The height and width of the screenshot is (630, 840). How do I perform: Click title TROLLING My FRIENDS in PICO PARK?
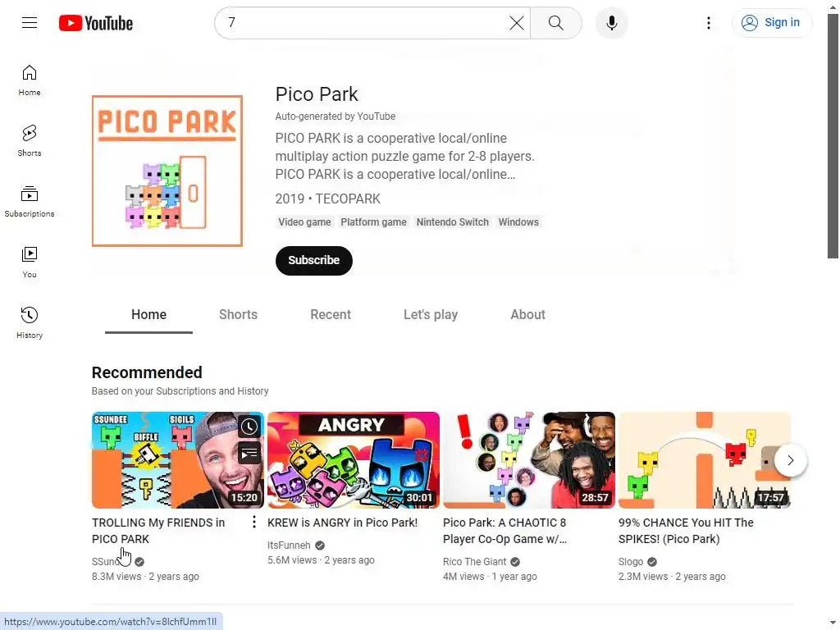158,531
